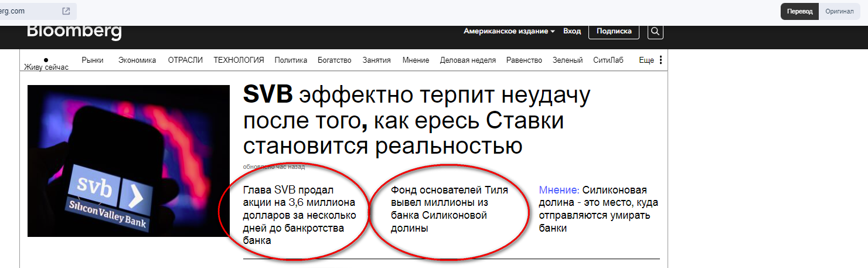Open the ТЕХНОЛОГИЯ section

coord(239,60)
